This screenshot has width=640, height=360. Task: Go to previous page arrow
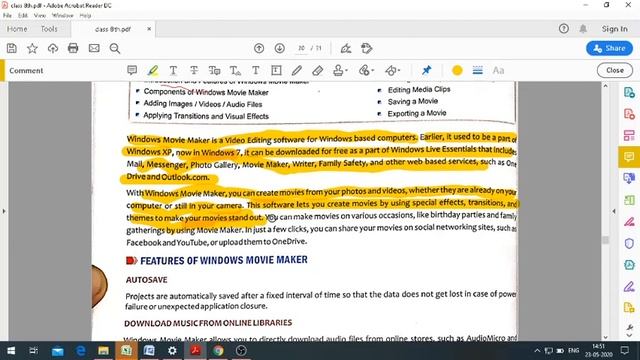click(259, 48)
